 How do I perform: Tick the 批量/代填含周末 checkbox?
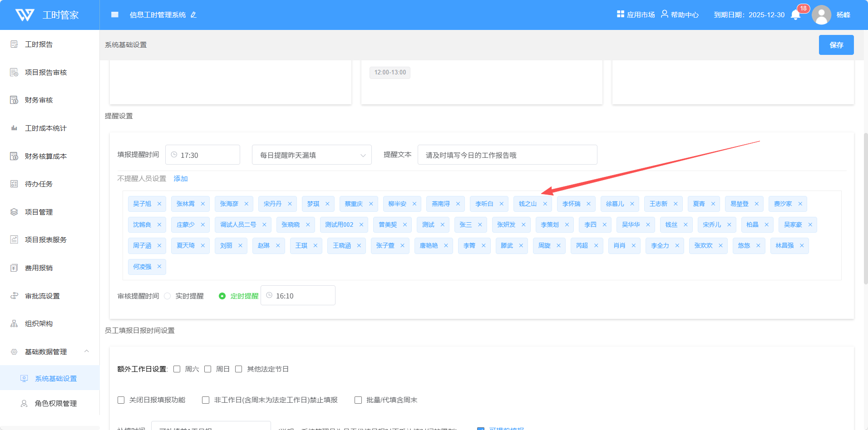tap(358, 400)
